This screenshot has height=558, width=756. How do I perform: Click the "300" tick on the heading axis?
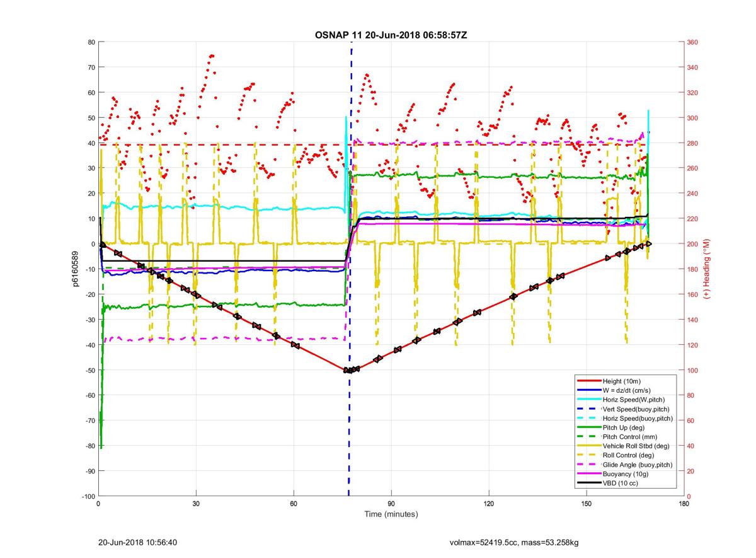[693, 118]
